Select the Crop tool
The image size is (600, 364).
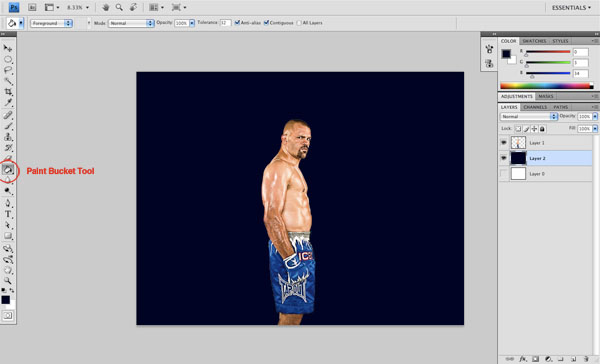coord(8,91)
